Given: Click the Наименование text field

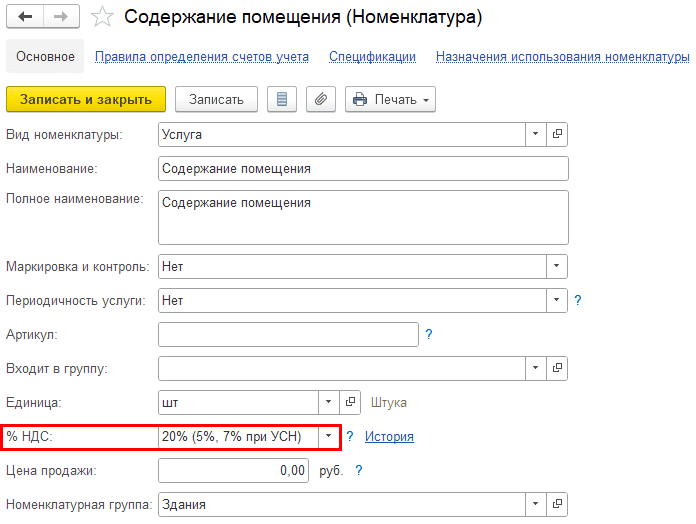Looking at the screenshot, I should point(363,168).
